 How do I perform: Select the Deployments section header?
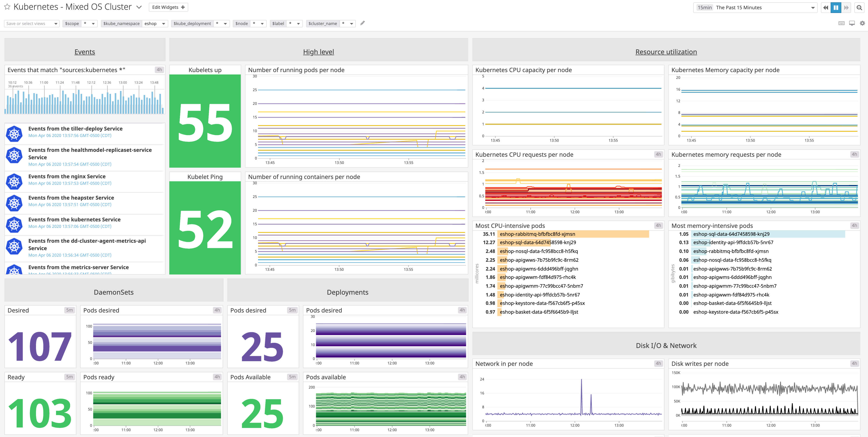click(x=347, y=292)
